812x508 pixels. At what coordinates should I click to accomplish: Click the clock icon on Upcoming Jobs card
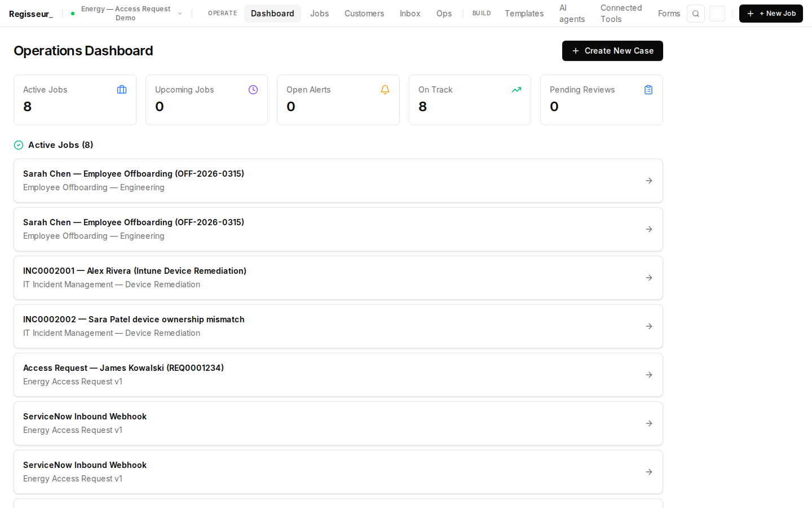coord(253,90)
